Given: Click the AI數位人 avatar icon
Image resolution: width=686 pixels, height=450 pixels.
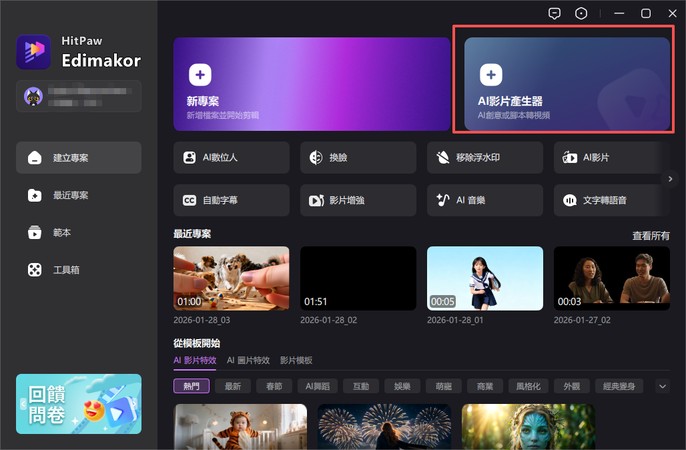Looking at the screenshot, I should point(189,157).
